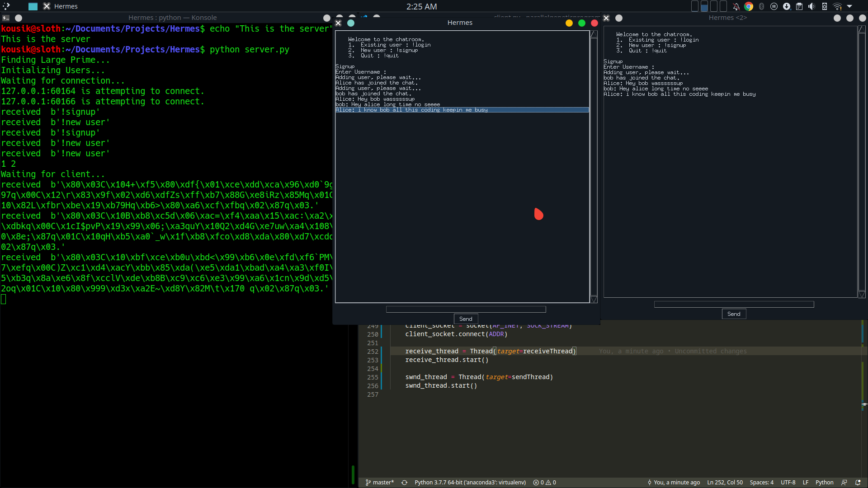Click the message input field in Hermes <2>
This screenshot has height=488, width=868.
(734, 305)
